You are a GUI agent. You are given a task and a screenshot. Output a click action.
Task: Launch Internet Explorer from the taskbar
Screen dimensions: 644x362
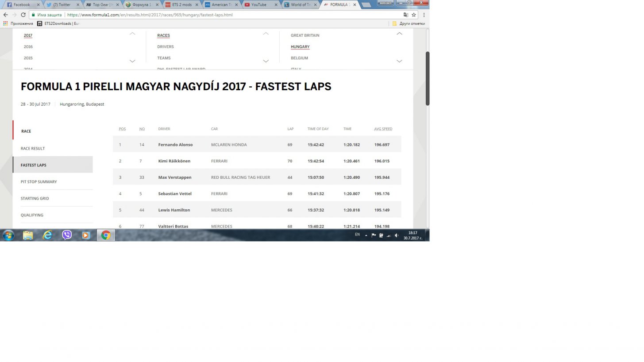tap(47, 235)
